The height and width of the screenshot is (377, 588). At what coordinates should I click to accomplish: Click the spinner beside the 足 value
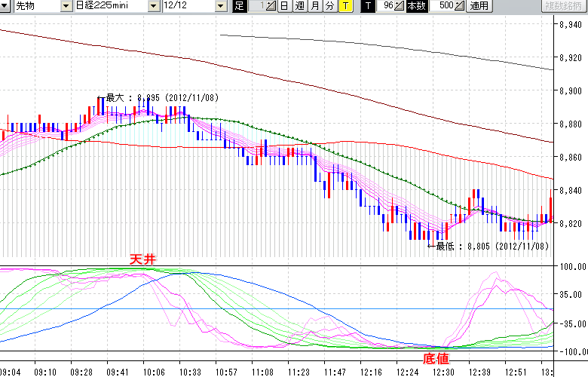click(272, 6)
